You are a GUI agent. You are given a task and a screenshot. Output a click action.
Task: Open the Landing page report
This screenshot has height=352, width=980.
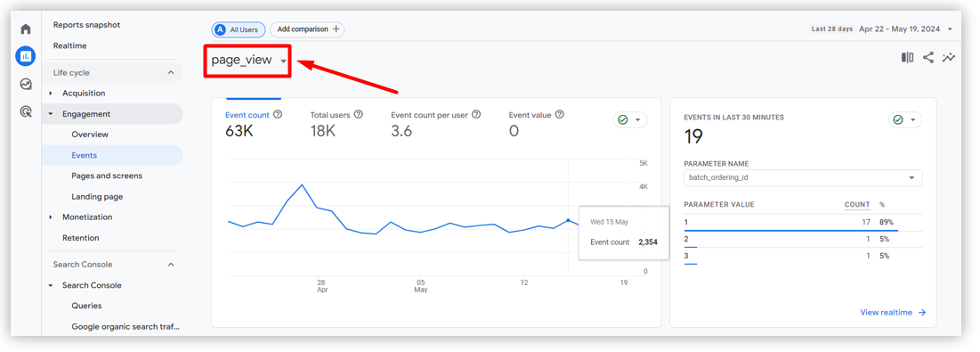[x=97, y=196]
